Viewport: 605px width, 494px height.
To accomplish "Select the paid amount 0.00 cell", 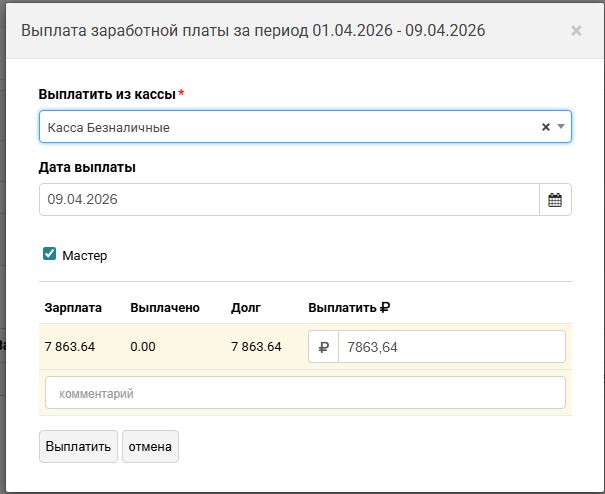I will [143, 347].
